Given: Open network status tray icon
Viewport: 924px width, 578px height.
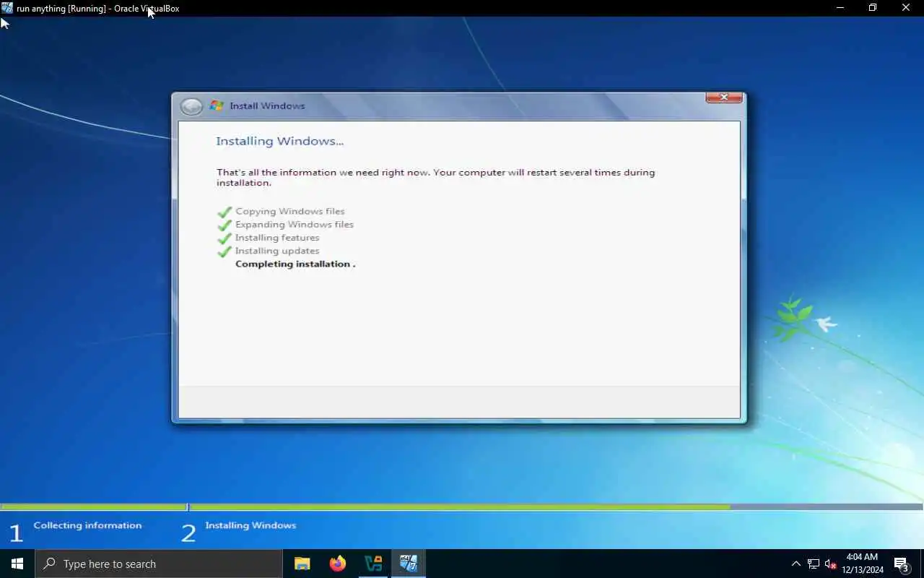Looking at the screenshot, I should tap(814, 564).
